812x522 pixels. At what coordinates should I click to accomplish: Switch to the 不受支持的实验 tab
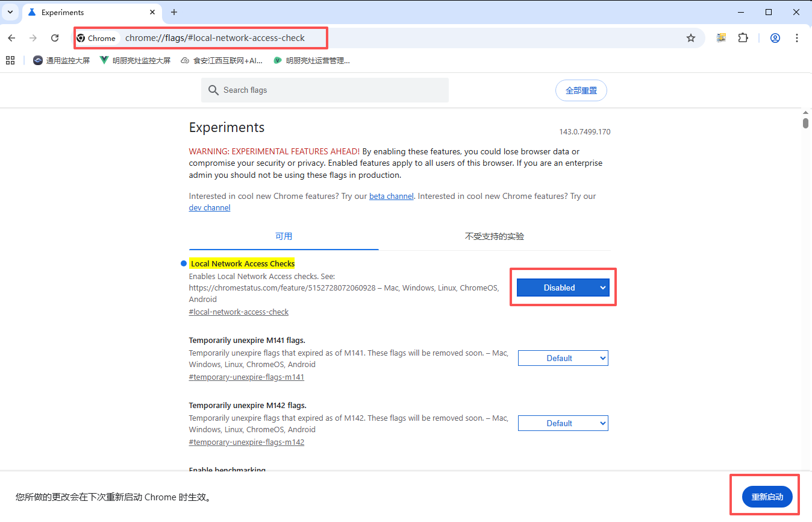click(494, 236)
